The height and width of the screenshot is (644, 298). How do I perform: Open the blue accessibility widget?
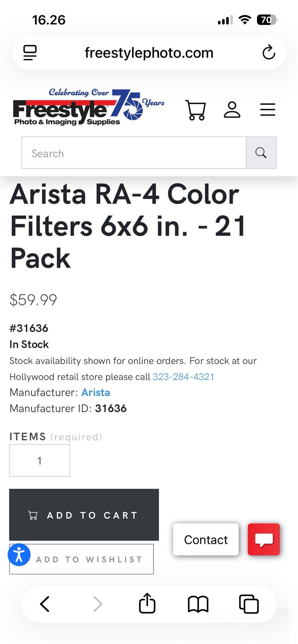19,555
